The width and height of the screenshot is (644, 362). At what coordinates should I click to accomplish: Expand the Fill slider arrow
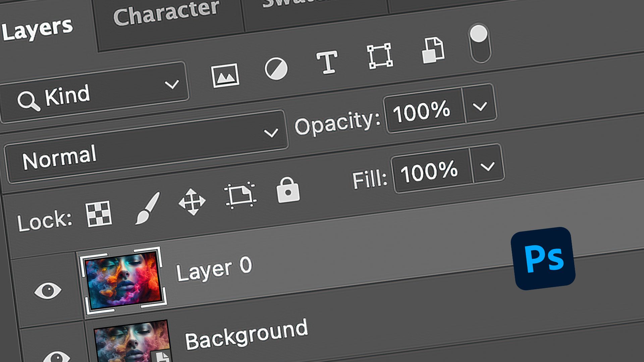[487, 167]
